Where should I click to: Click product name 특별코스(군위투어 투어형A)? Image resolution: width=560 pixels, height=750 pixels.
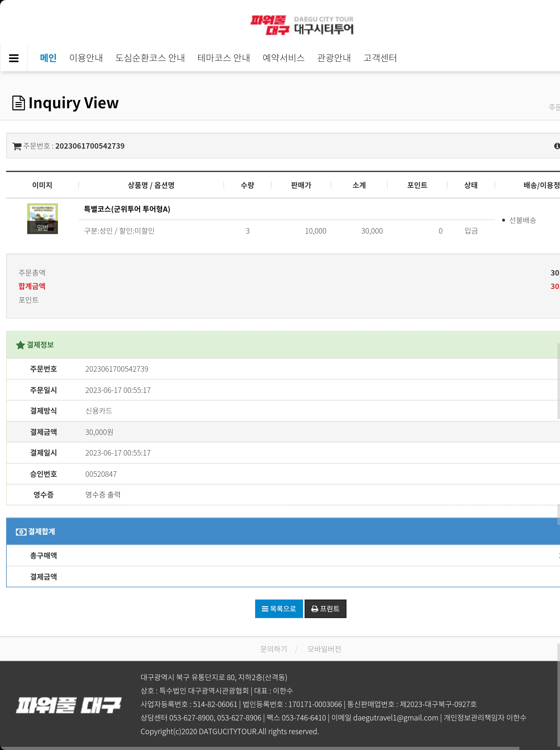pos(127,209)
